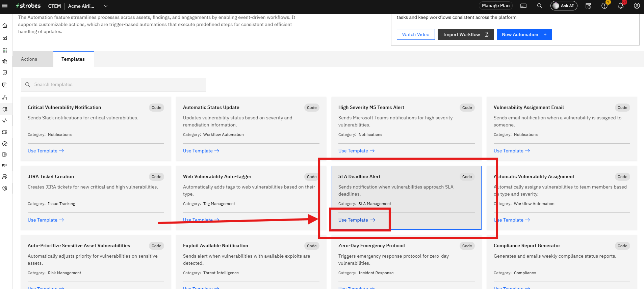Open the dashboard layout icon in sidebar
The width and height of the screenshot is (644, 289).
[x=5, y=38]
